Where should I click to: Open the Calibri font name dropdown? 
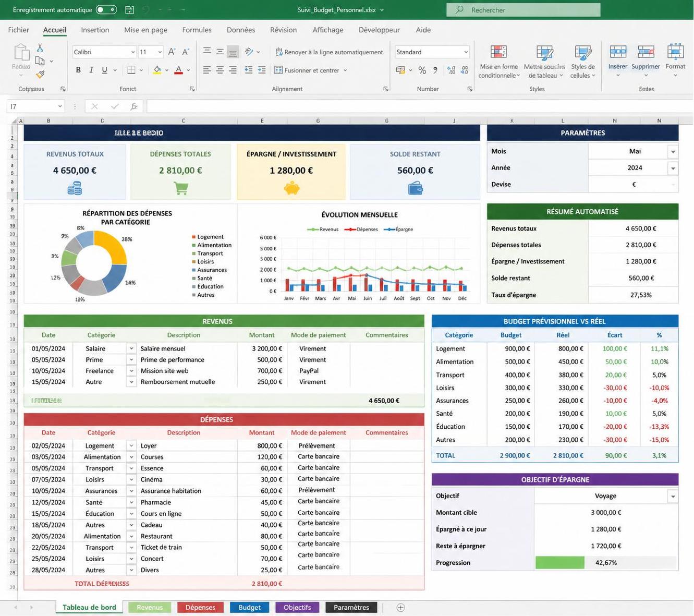(x=133, y=52)
